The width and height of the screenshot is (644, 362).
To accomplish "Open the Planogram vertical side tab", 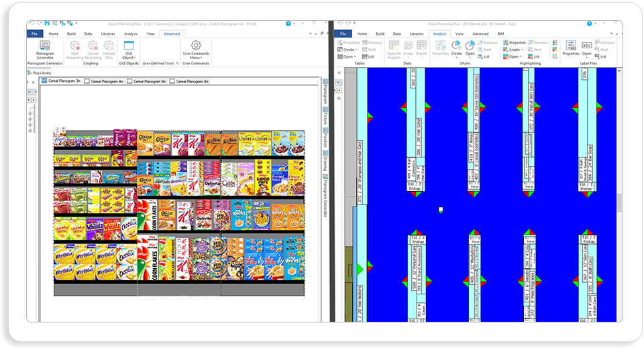I will point(325,92).
